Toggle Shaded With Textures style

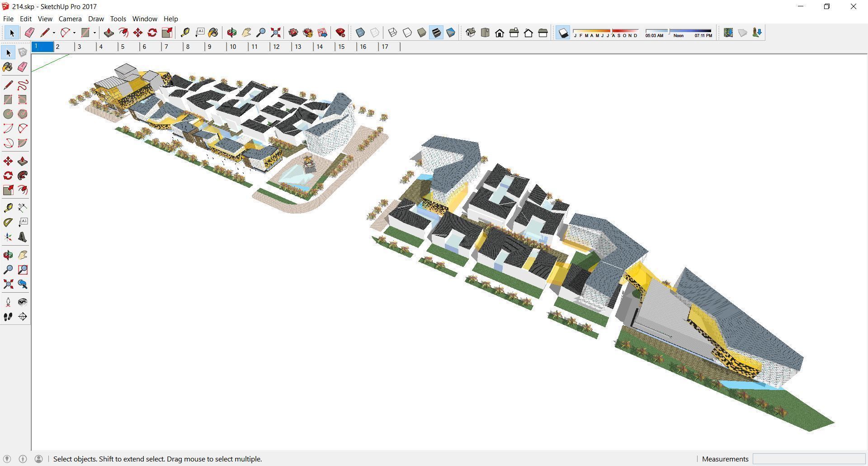(x=436, y=33)
